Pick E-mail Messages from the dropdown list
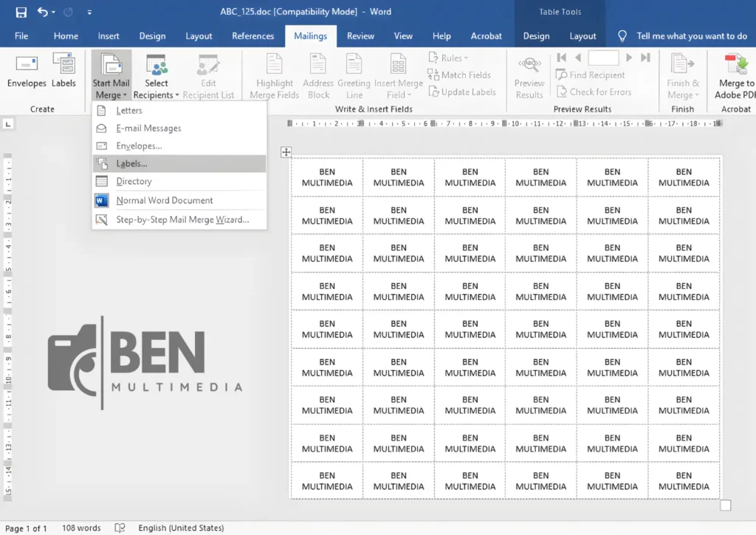This screenshot has width=756, height=535. [x=148, y=128]
